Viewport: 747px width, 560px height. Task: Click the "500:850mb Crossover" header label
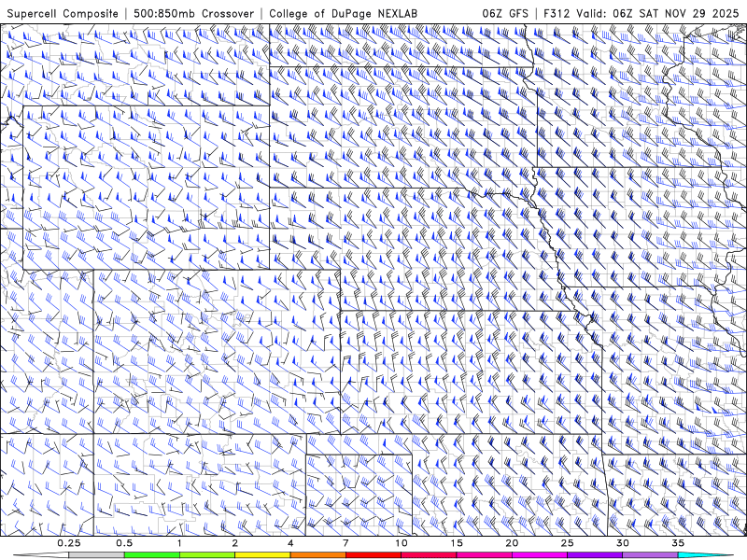(x=194, y=14)
